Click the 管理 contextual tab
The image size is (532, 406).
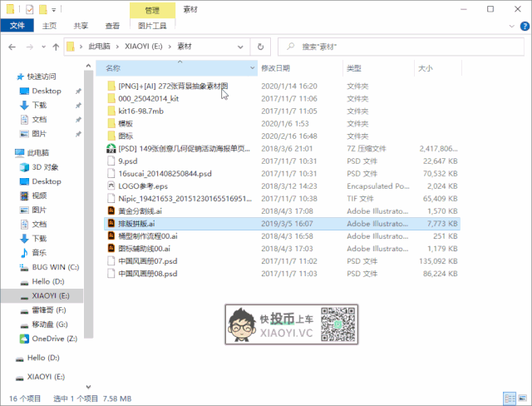(x=152, y=11)
